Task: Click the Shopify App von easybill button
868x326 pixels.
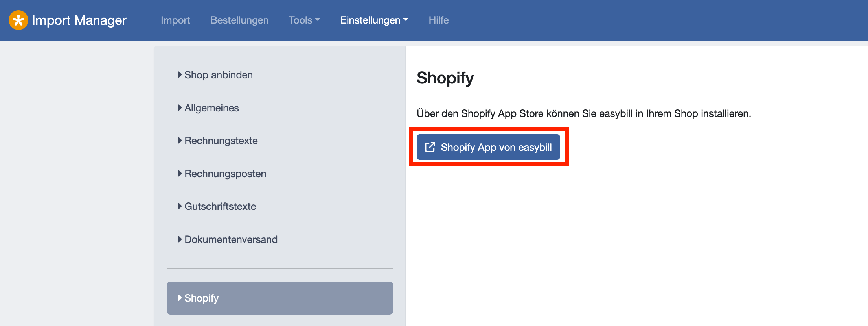Action: click(x=488, y=147)
